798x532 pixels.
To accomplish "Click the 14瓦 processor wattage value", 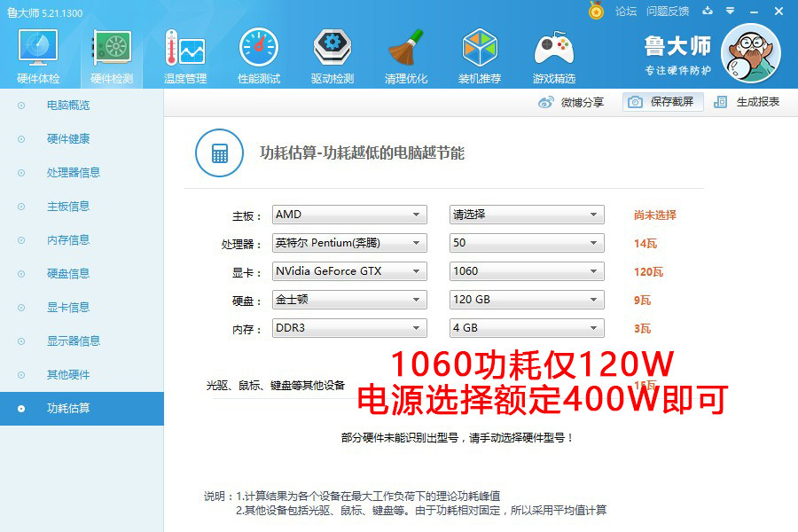I will coord(645,243).
